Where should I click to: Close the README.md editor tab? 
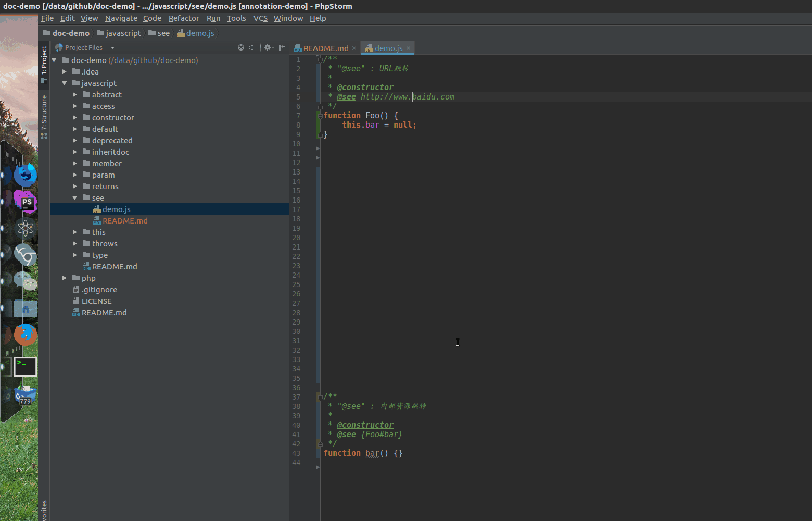(x=354, y=48)
